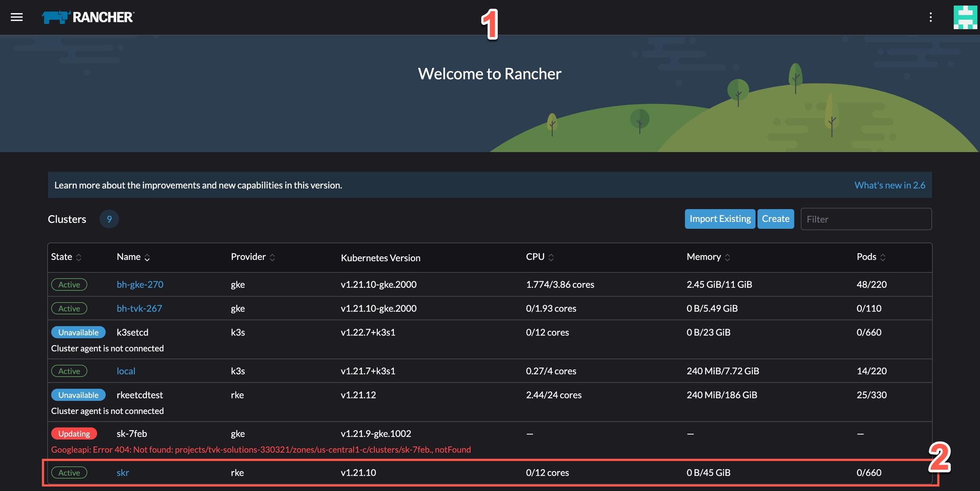Open the local cluster
Viewport: 980px width, 491px height.
point(126,371)
